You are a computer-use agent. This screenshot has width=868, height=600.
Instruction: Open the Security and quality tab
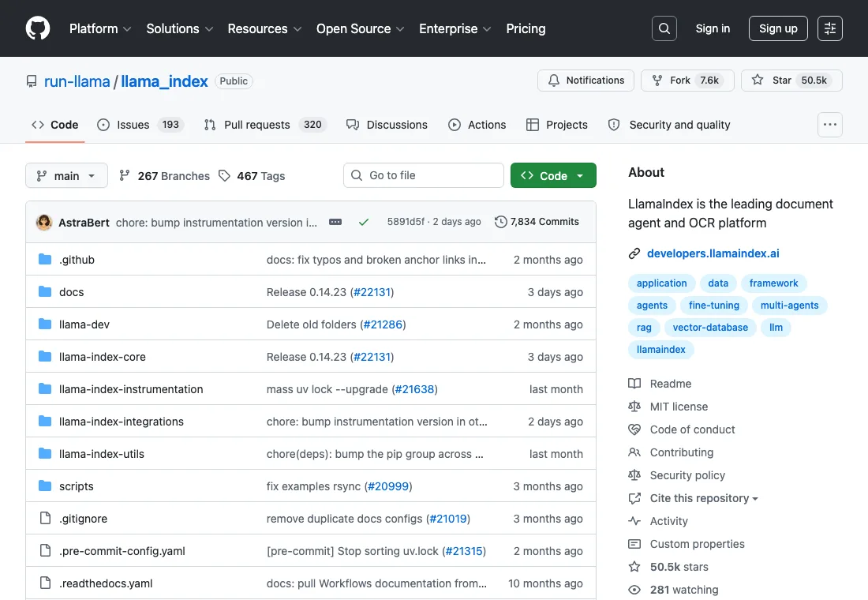(x=668, y=125)
